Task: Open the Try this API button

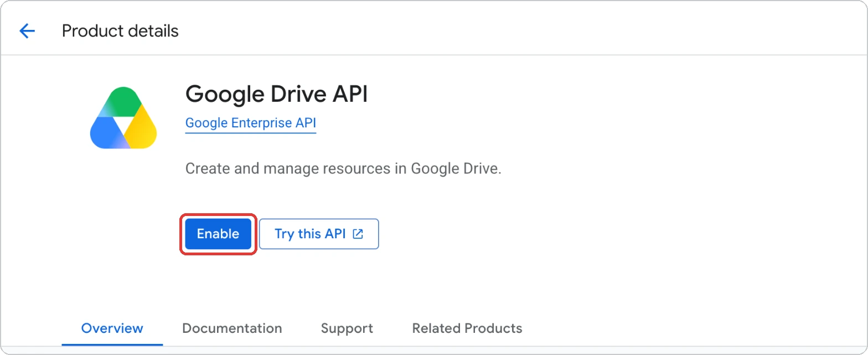Action: pos(319,234)
